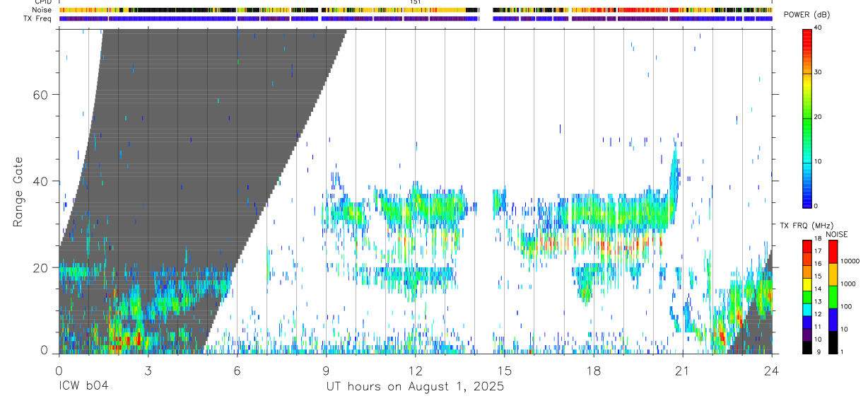Pick the red top swatch of NOISE legend
The width and height of the screenshot is (868, 401).
[833, 251]
